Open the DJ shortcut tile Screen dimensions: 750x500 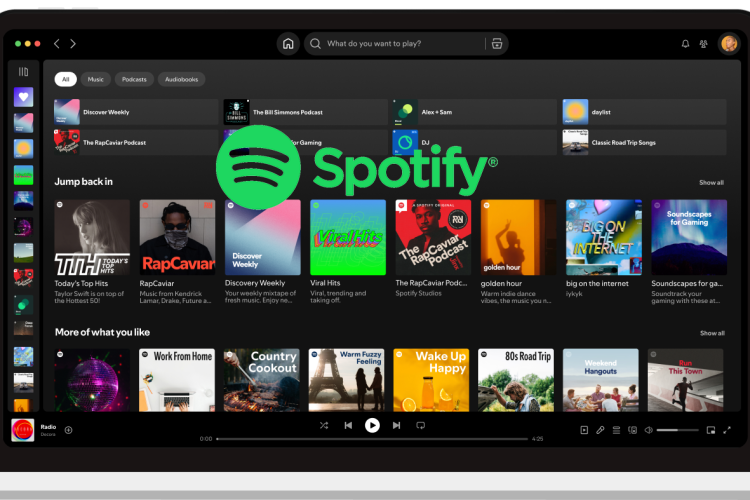click(x=474, y=142)
